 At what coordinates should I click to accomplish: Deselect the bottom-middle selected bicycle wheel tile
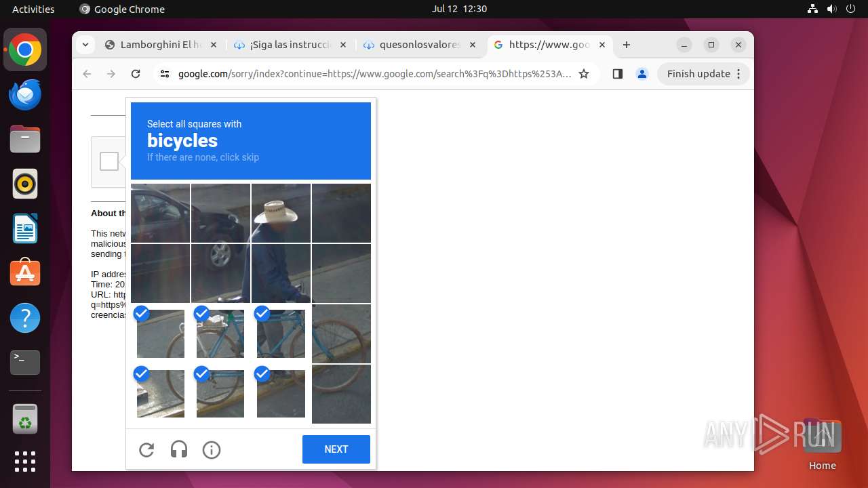pos(220,394)
